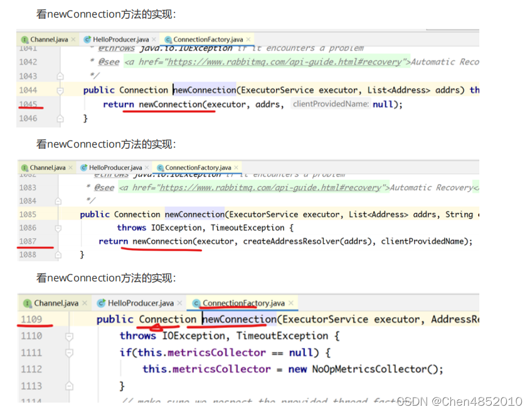This screenshot has width=532, height=412.
Task: Click Channel.java interface icon in third snippet
Action: point(28,303)
